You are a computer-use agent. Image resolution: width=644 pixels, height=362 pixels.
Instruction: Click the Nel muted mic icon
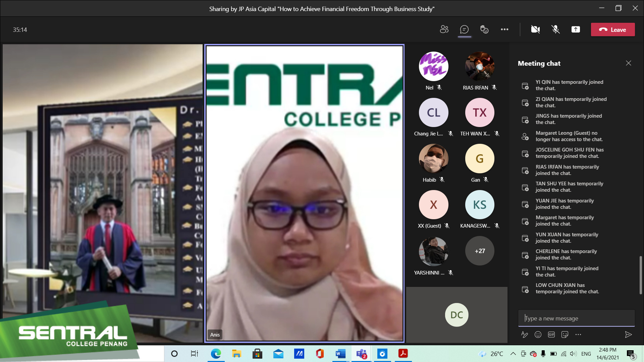click(x=439, y=87)
